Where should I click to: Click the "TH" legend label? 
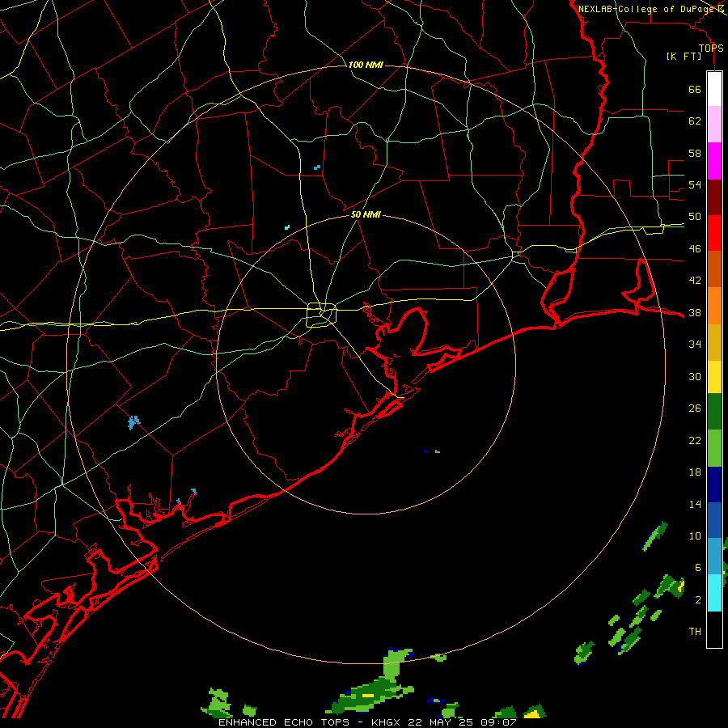695,632
